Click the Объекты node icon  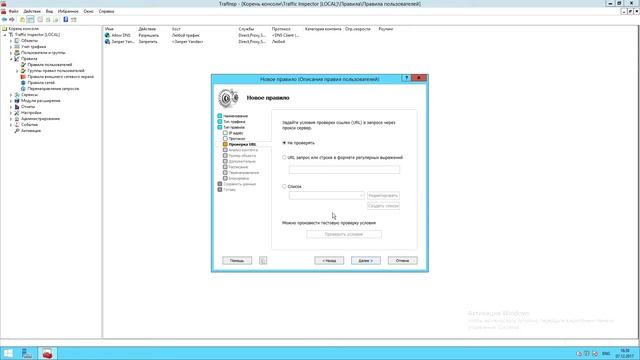[17, 41]
